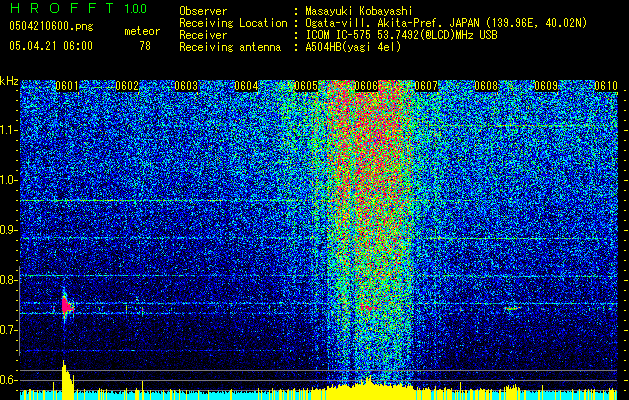Click the 0.6 kHz axis label

(8, 380)
